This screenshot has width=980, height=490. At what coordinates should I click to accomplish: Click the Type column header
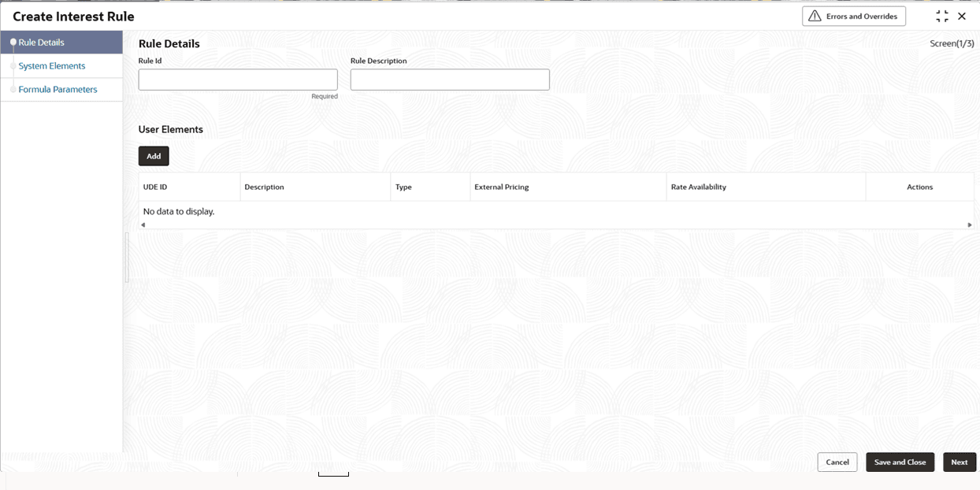[430, 187]
